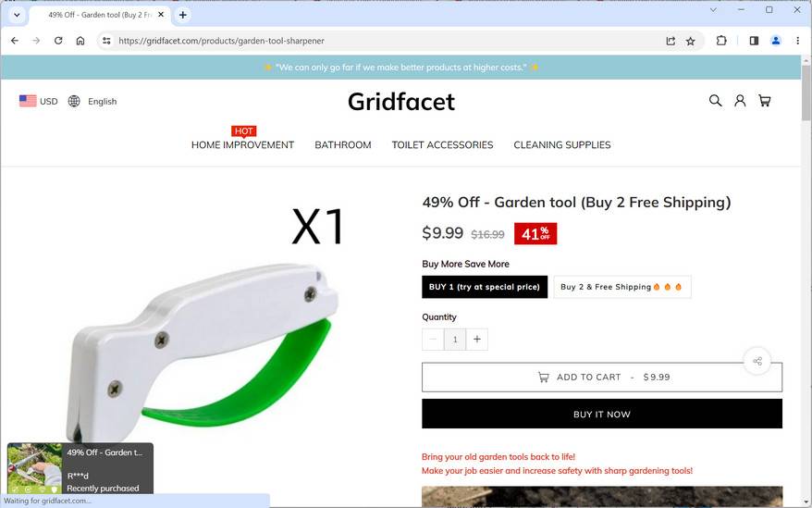Open the account profile icon
Screen dimensions: 812x508
tap(740, 101)
